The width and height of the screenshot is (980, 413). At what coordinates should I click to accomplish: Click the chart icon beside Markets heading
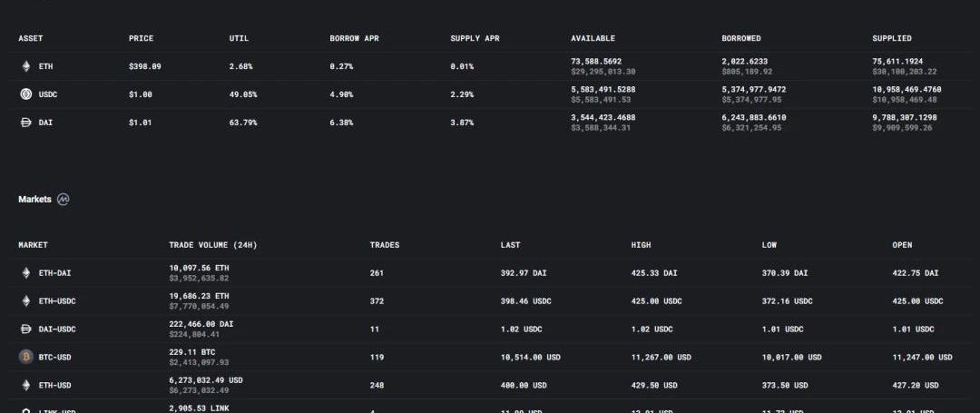click(63, 200)
